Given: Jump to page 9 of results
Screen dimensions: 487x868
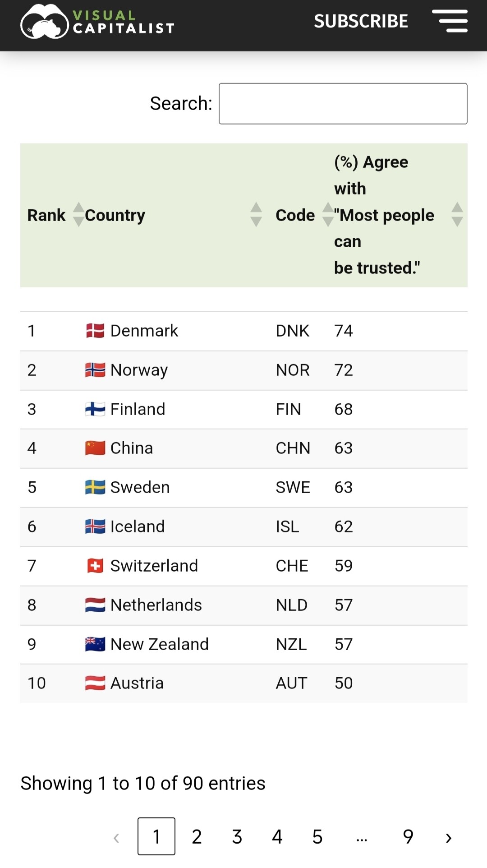Looking at the screenshot, I should pyautogui.click(x=408, y=836).
